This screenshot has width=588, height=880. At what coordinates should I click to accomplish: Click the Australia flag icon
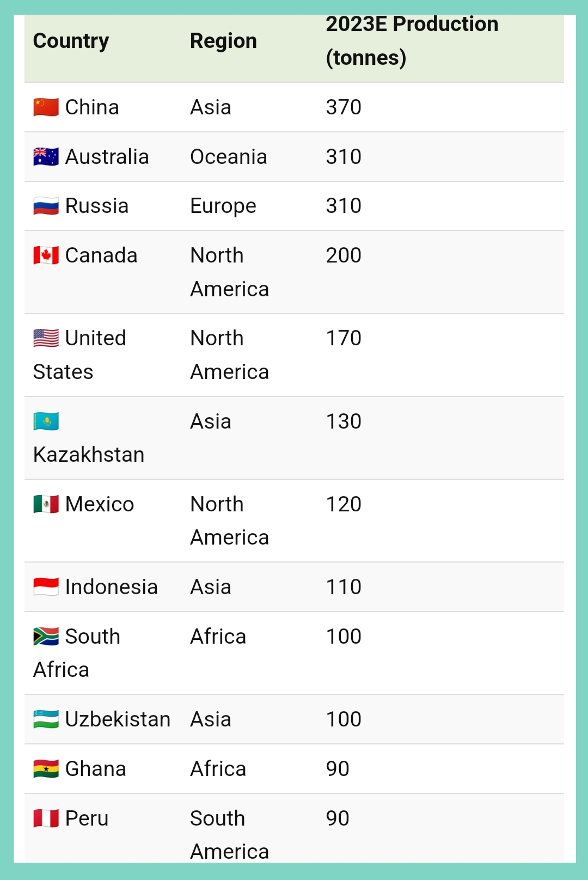click(x=46, y=157)
